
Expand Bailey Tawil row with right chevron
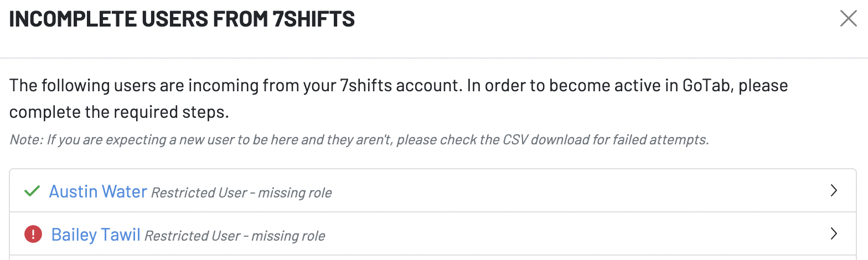click(x=834, y=234)
